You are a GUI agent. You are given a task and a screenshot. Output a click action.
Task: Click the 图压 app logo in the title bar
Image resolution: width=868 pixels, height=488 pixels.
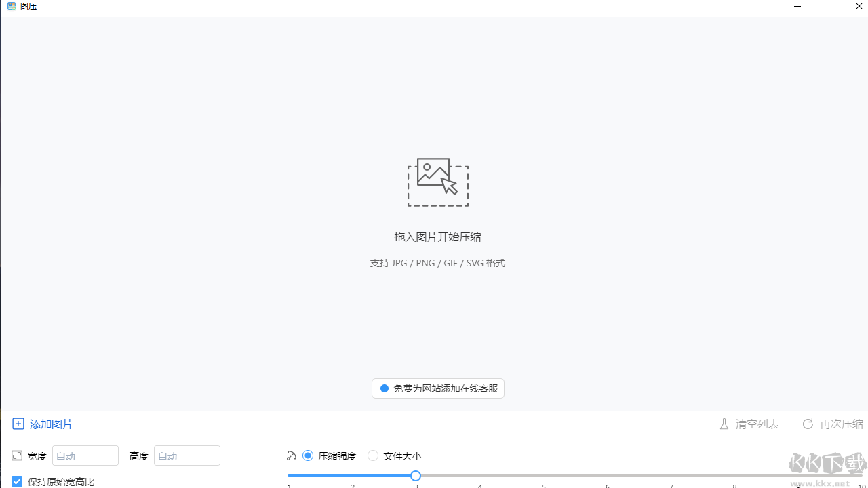pyautogui.click(x=10, y=6)
